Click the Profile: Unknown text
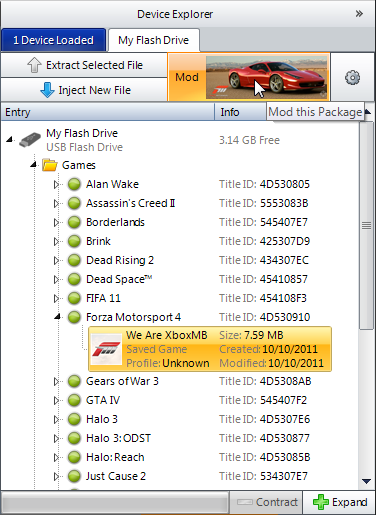 (168, 363)
